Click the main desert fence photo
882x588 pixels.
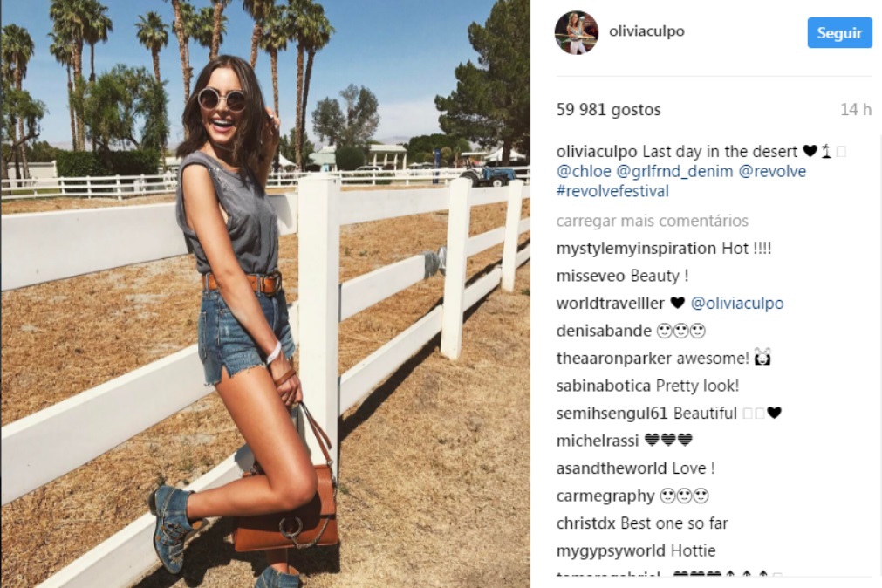tap(265, 294)
